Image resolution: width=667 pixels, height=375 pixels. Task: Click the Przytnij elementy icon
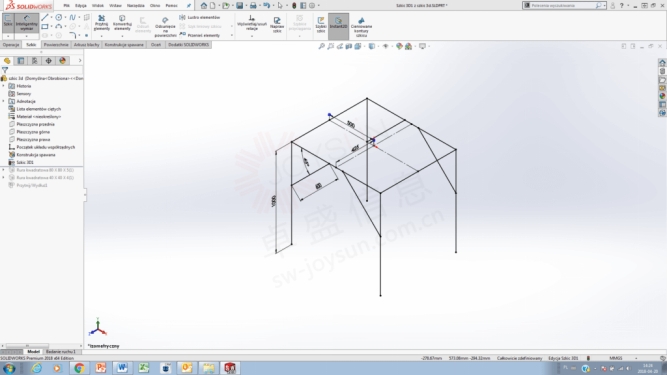(x=101, y=23)
